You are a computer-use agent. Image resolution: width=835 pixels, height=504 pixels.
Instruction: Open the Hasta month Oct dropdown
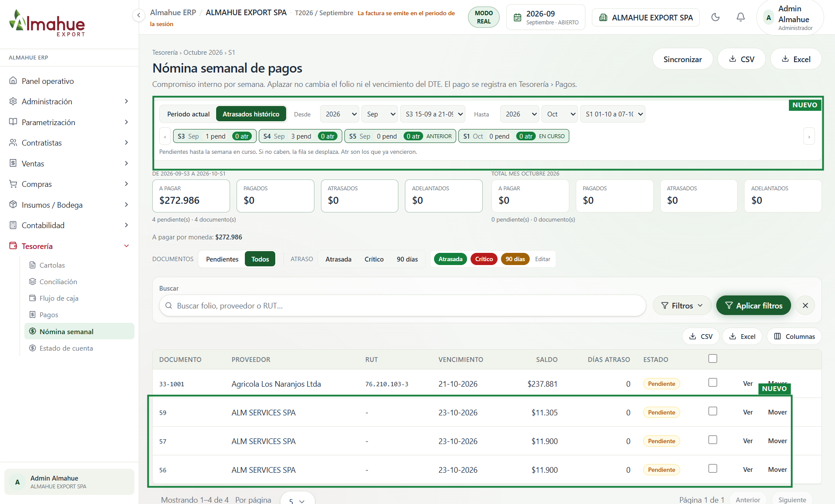(x=560, y=114)
